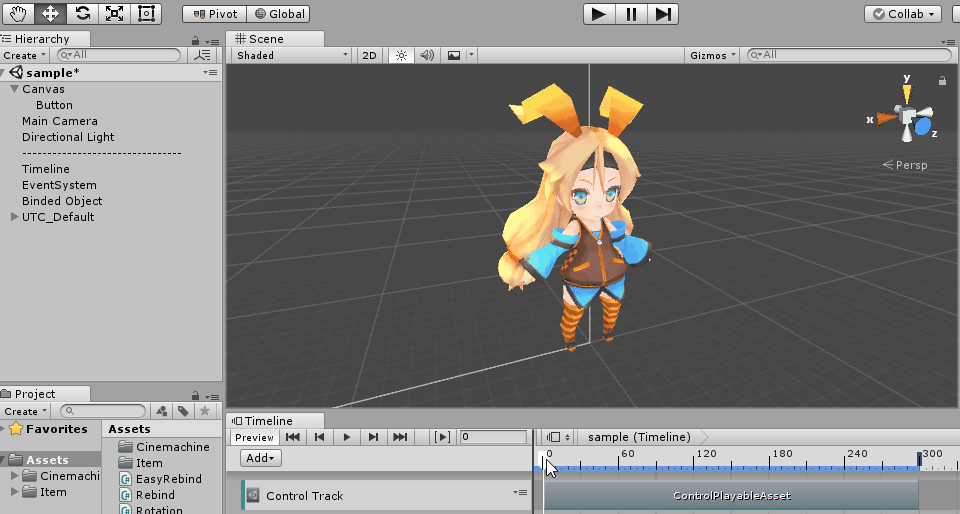Expand Item folder in Project tree
The image size is (960, 514).
(x=15, y=491)
